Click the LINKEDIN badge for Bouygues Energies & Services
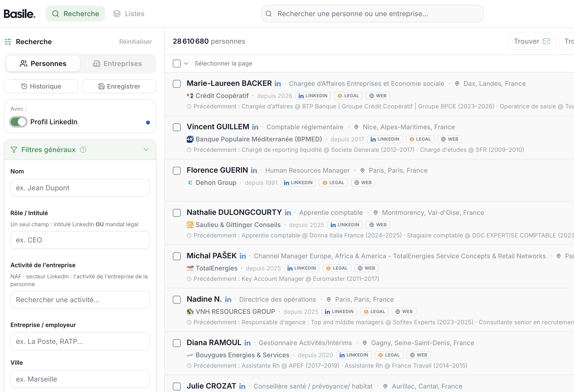This screenshot has width=574, height=392. click(354, 355)
